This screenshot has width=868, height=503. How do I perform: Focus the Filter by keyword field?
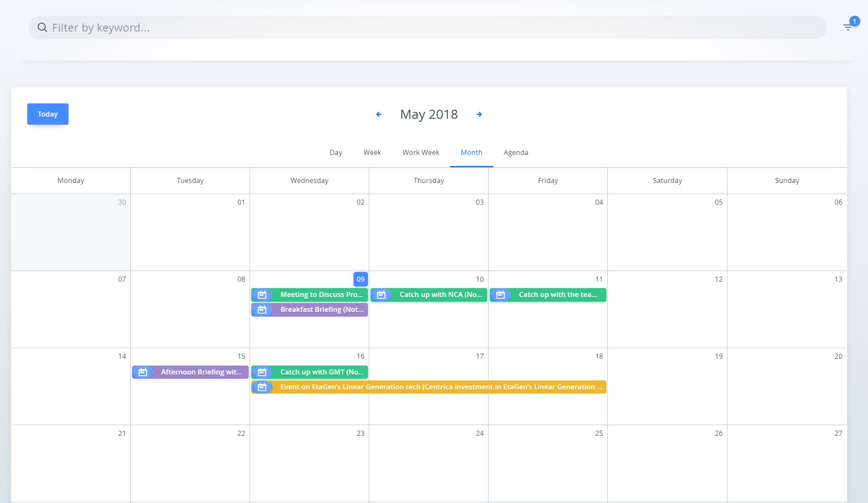[426, 28]
